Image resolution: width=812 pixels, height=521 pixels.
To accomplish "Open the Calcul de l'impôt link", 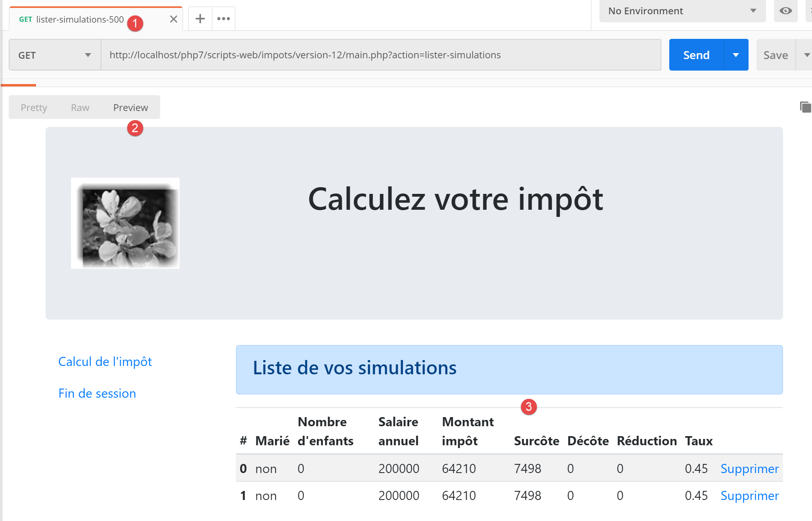I will click(x=105, y=362).
